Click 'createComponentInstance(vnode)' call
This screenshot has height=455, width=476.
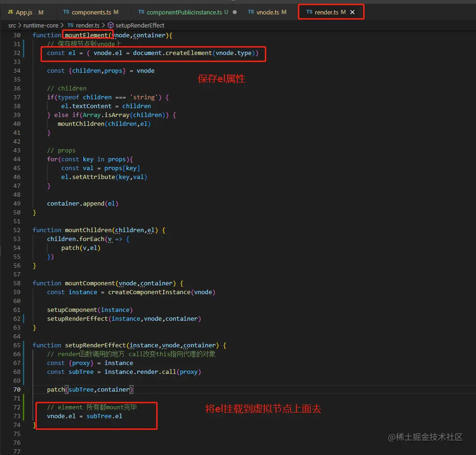161,292
